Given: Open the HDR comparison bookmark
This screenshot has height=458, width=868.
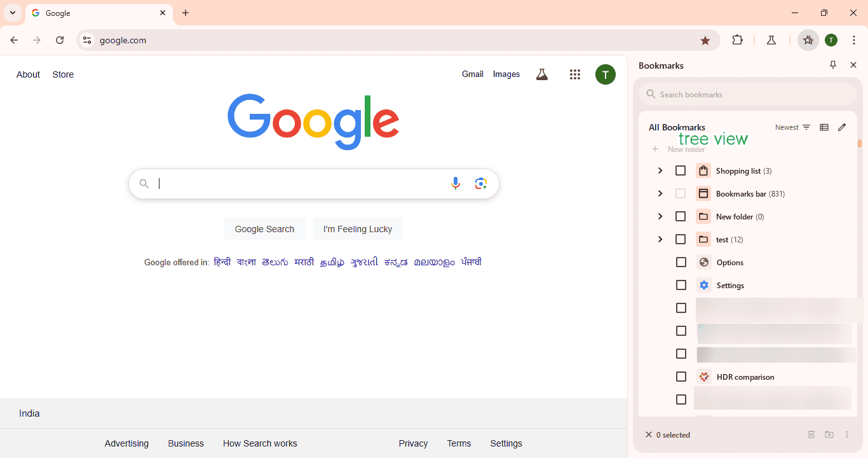Looking at the screenshot, I should click(745, 377).
